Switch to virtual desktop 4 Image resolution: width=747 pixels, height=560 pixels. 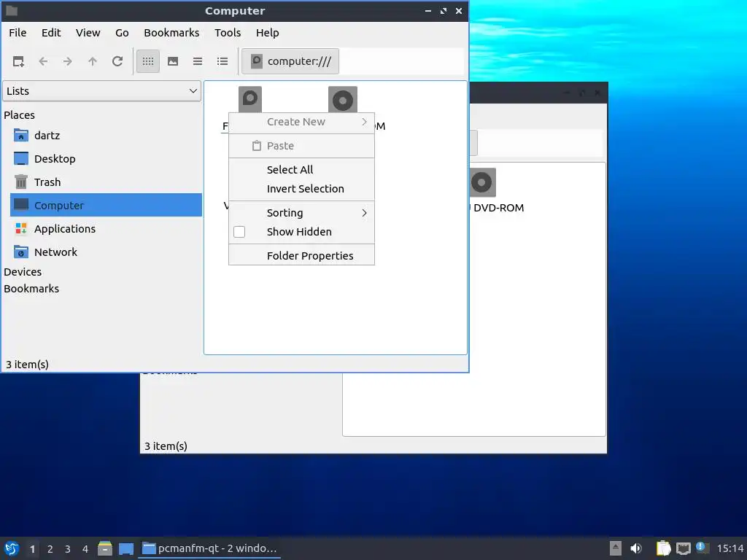point(85,549)
